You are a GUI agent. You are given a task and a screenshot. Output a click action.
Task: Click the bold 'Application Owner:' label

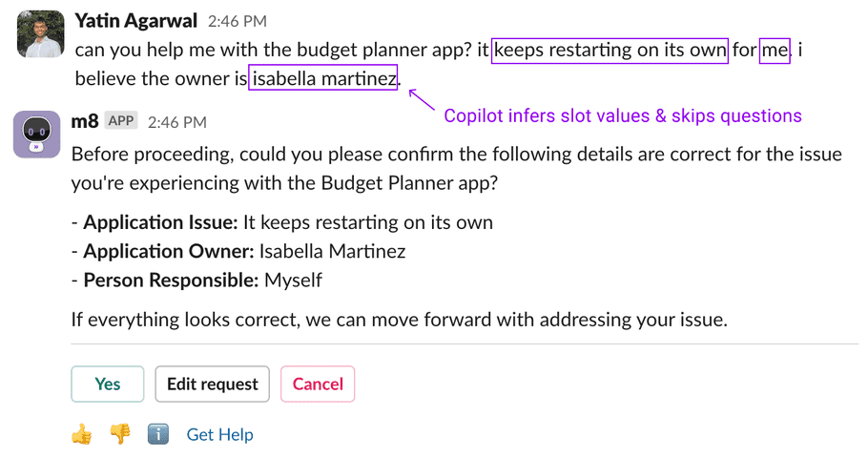pos(169,252)
